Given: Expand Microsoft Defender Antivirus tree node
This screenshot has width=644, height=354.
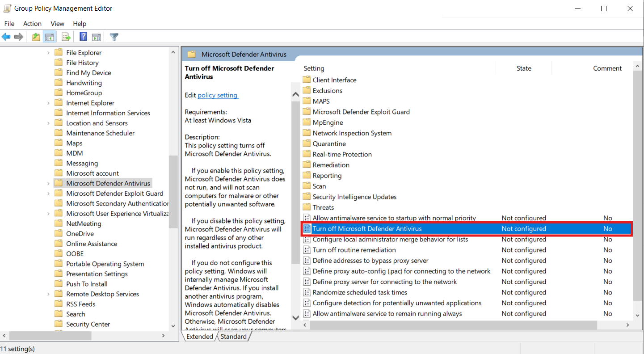Looking at the screenshot, I should click(49, 183).
